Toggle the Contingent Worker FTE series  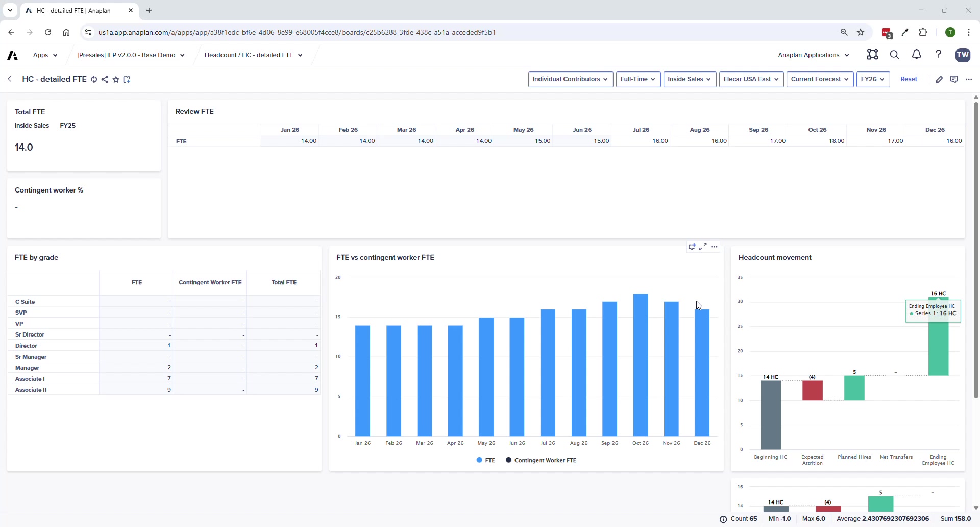point(541,460)
